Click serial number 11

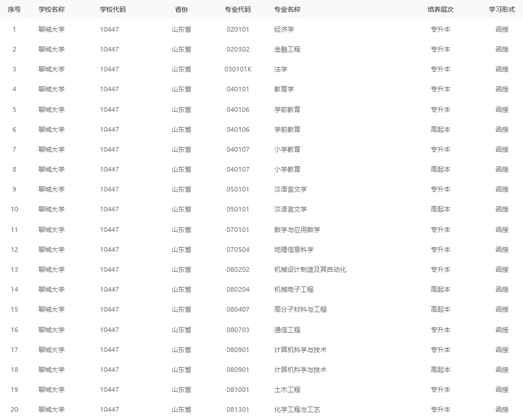(x=14, y=230)
